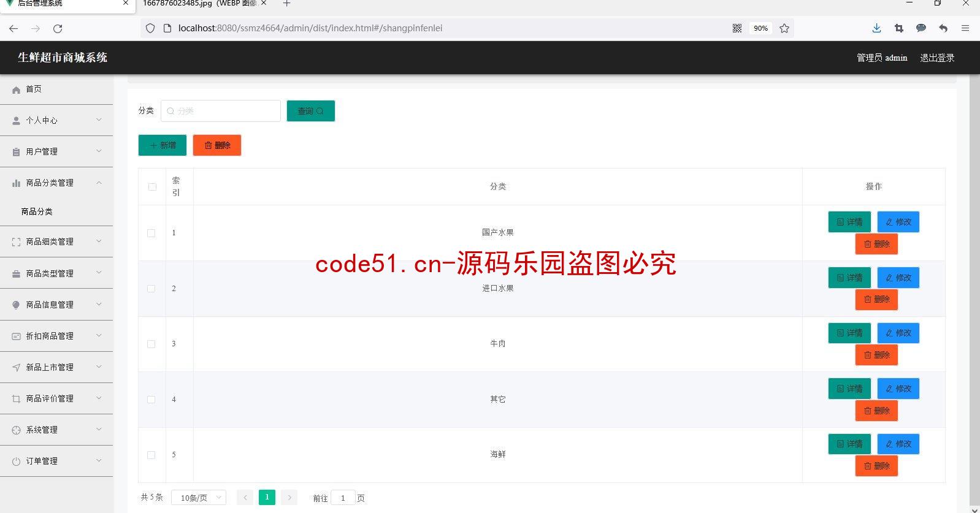Open the browser hamburger menu
The image size is (980, 513).
(x=965, y=28)
